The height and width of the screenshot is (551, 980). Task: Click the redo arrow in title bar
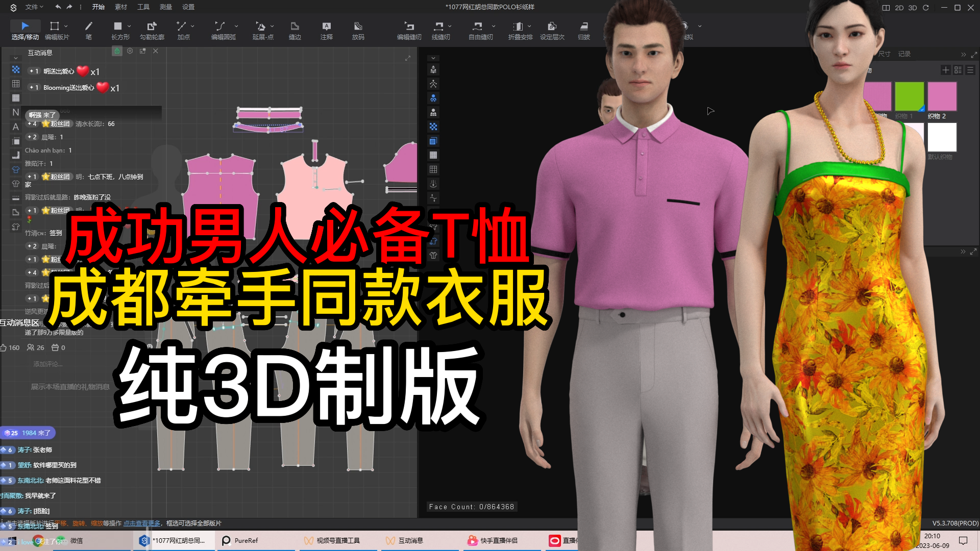69,7
